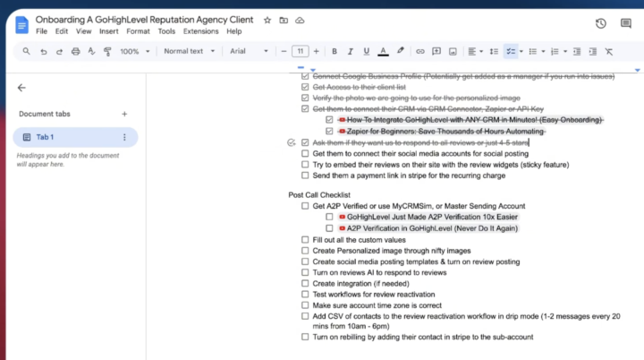This screenshot has height=360, width=644.
Task: Undo the last action
Action: coord(43,51)
